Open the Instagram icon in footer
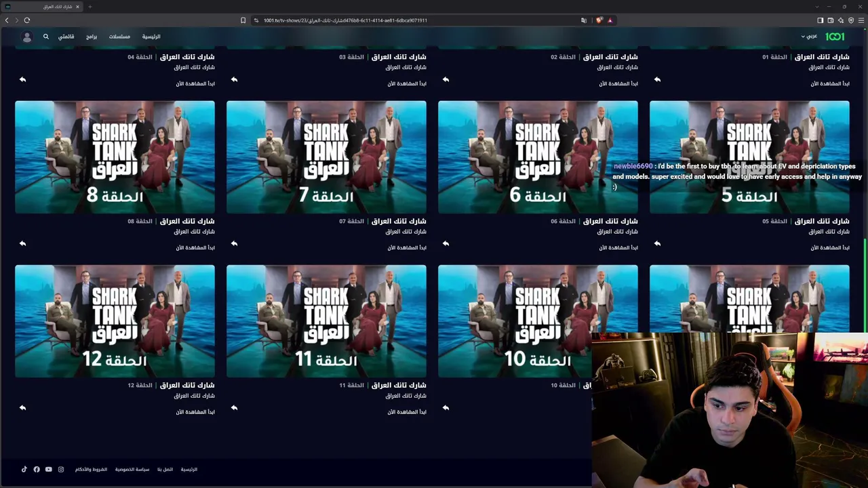Viewport: 868px width, 488px height. pos(61,469)
